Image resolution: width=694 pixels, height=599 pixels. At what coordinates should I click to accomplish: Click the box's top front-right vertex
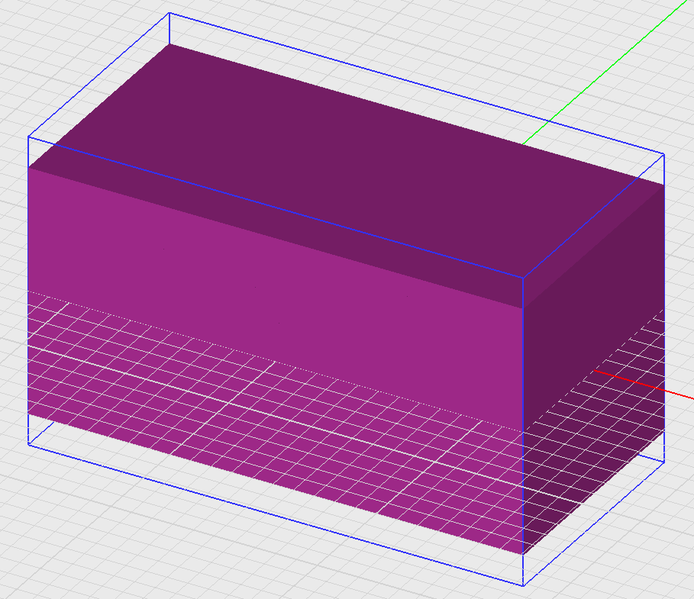(x=523, y=306)
